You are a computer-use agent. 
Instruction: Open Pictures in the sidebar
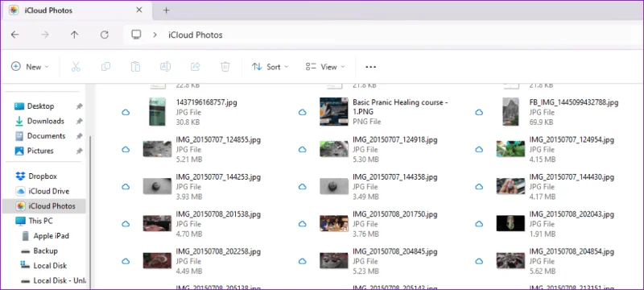pos(40,151)
